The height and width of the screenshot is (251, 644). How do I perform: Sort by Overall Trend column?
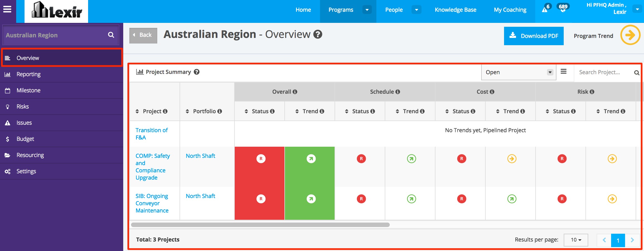297,111
